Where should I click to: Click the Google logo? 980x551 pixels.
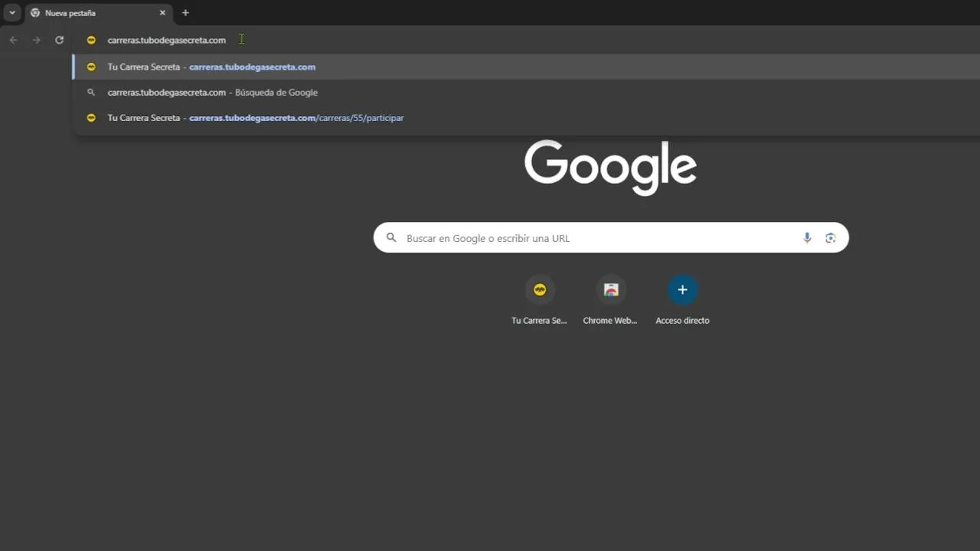pos(610,168)
